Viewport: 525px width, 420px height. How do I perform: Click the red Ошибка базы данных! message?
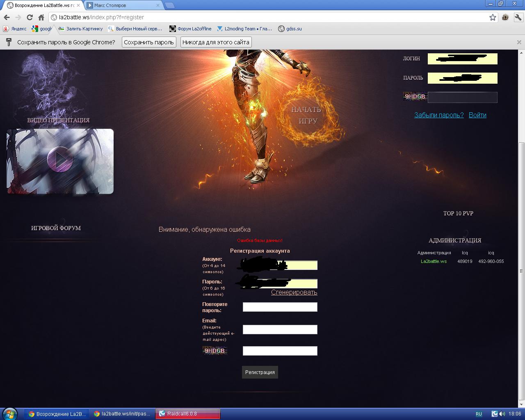tap(260, 240)
